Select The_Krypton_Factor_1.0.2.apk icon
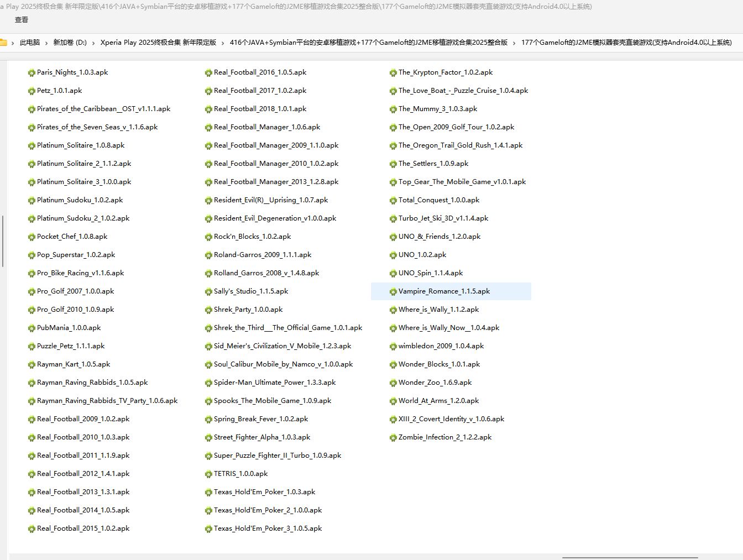Viewport: 743px width, 560px height. [x=393, y=72]
